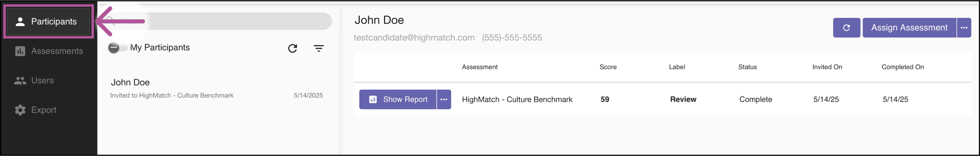Image resolution: width=980 pixels, height=156 pixels.
Task: Toggle the My Participants switch
Action: tap(117, 48)
